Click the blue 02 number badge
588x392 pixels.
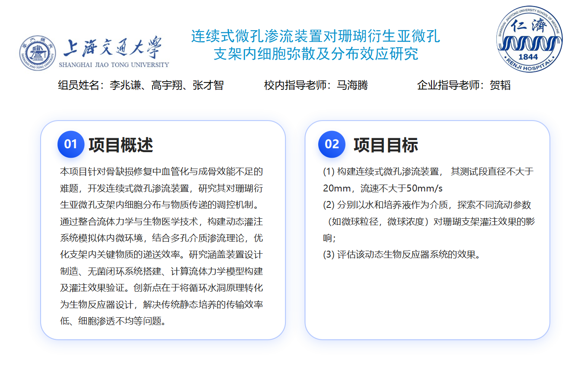click(x=332, y=144)
